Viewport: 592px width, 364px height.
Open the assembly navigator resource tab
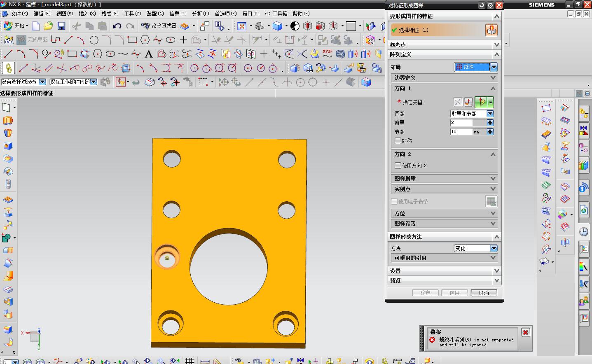(x=584, y=112)
